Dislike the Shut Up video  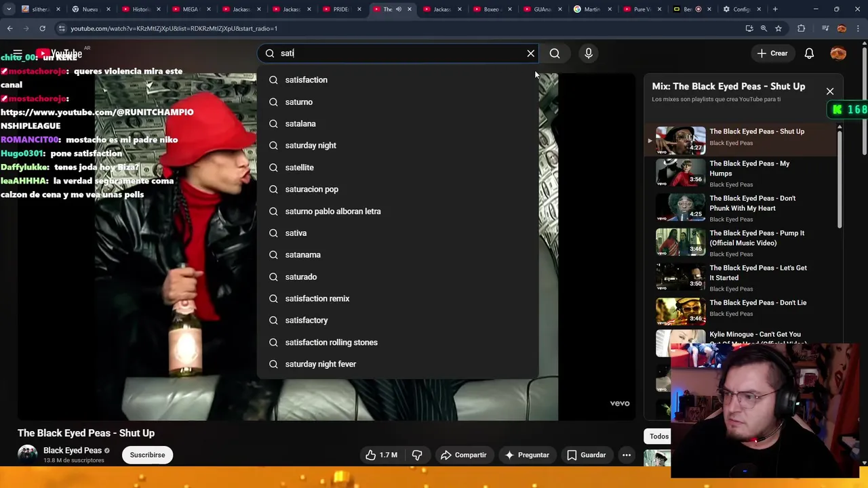pyautogui.click(x=417, y=455)
